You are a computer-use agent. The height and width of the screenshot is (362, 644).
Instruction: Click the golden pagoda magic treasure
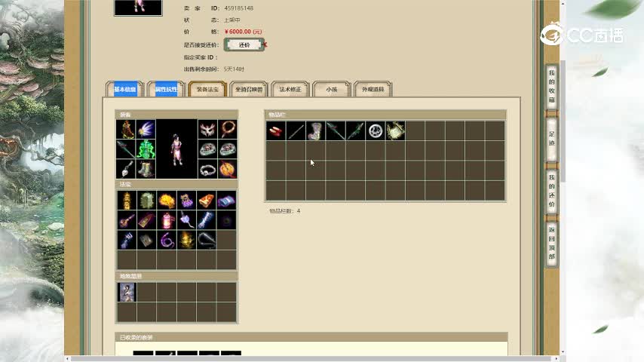127,201
